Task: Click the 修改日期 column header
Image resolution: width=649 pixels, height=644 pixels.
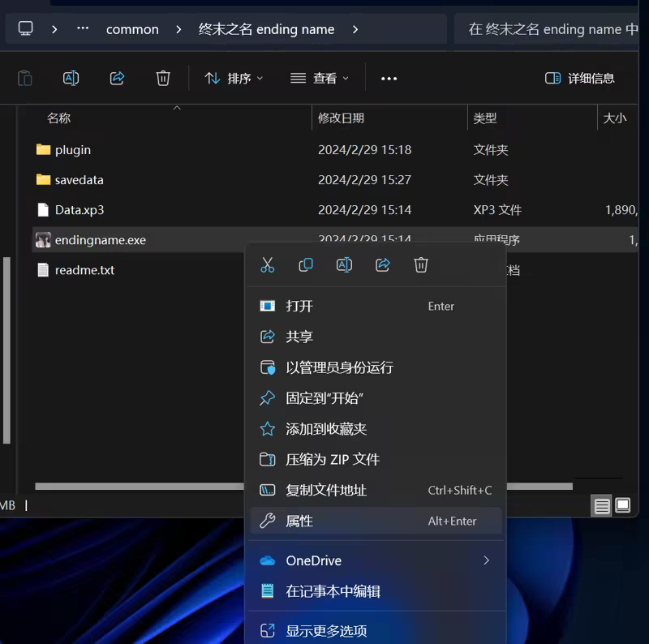Action: tap(342, 118)
